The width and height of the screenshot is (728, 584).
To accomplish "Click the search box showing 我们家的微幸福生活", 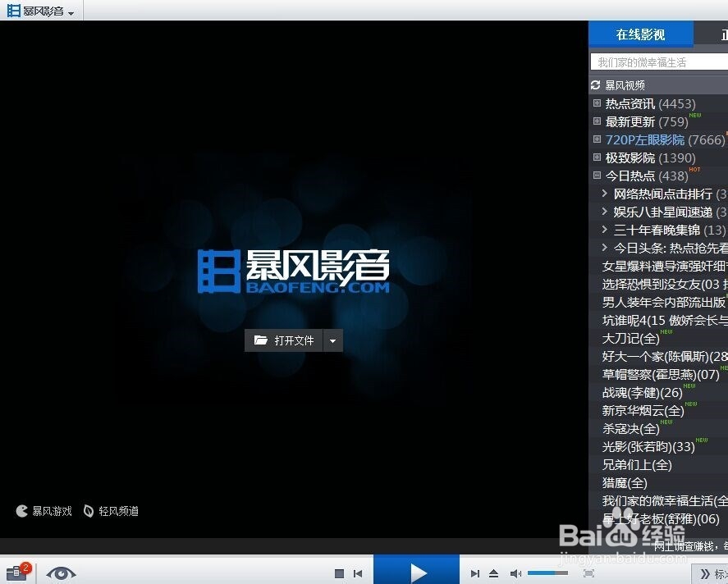I will [659, 62].
